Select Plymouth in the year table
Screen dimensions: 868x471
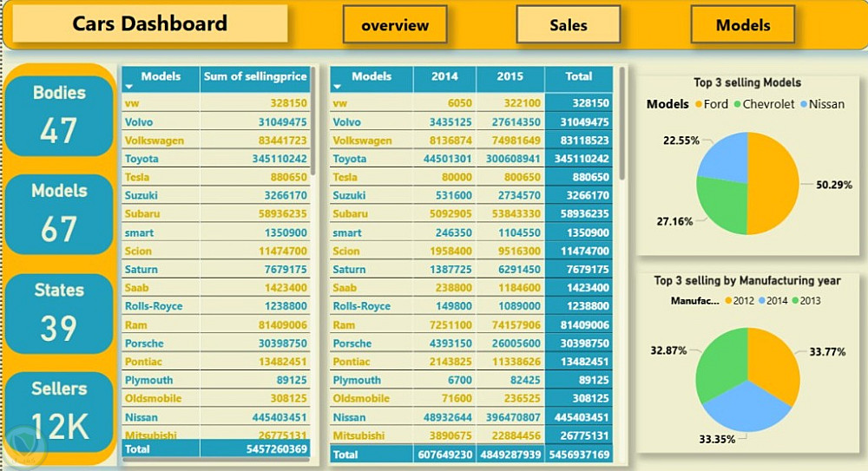[357, 380]
